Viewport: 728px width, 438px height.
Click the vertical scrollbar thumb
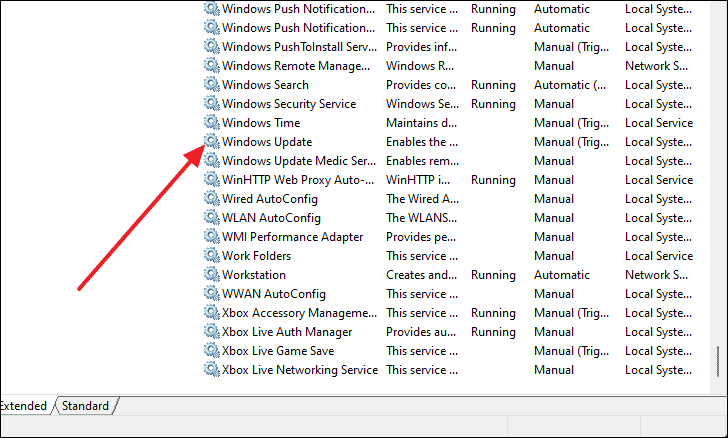coord(718,361)
